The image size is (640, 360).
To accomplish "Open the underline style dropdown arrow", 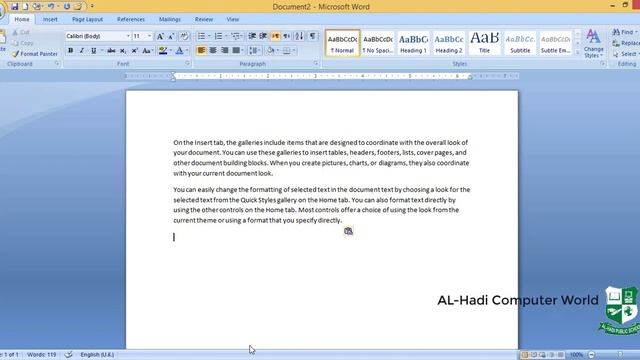I will (102, 51).
